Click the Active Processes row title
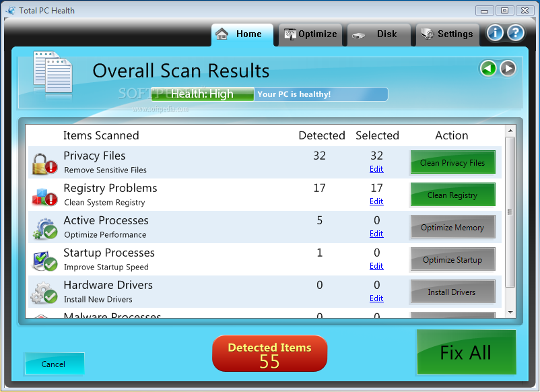 106,220
